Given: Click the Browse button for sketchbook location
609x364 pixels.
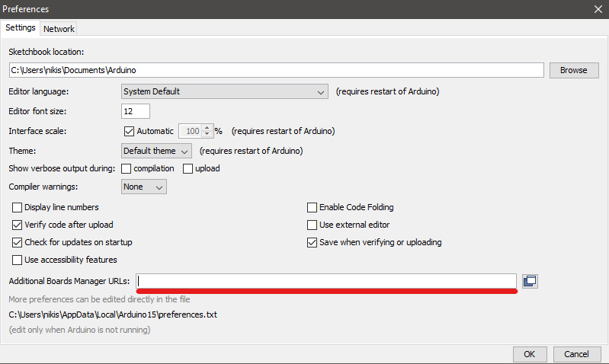Looking at the screenshot, I should (x=573, y=70).
